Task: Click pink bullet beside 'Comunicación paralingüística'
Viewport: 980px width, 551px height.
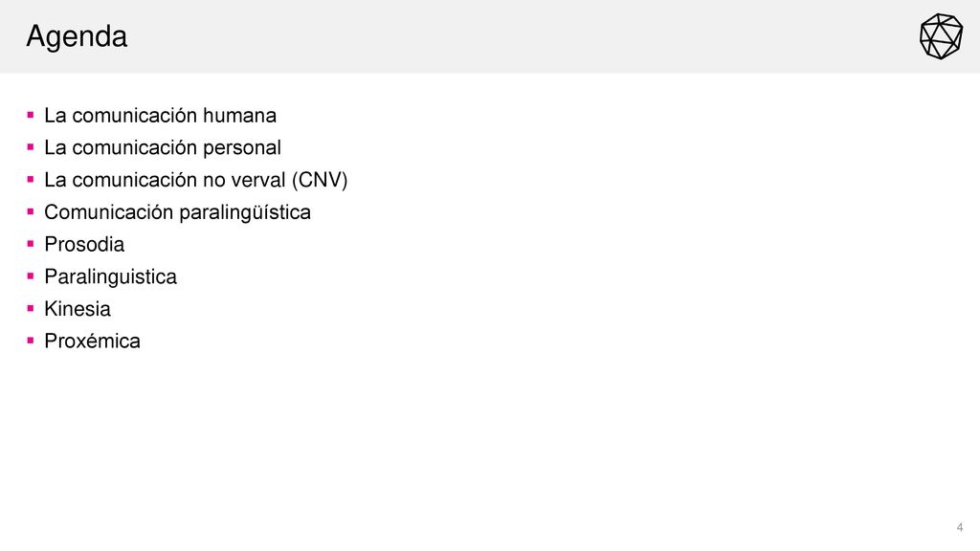Action: tap(31, 211)
